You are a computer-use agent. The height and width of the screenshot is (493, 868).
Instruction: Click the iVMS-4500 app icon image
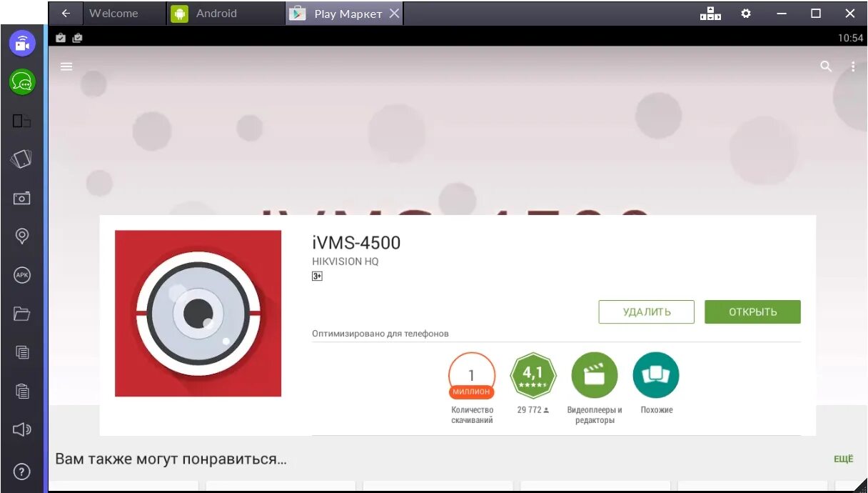198,313
